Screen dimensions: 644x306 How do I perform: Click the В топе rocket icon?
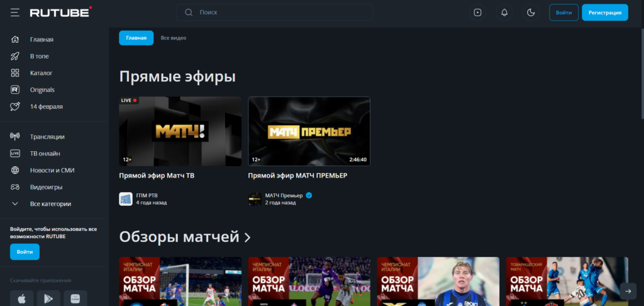[x=15, y=56]
